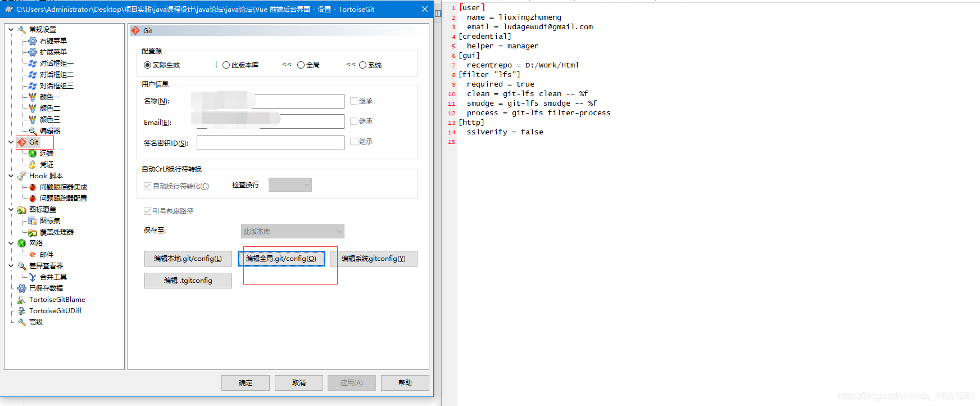Image resolution: width=980 pixels, height=406 pixels.
Task: Click the 编辑 .tgitconfig button
Action: 188,281
